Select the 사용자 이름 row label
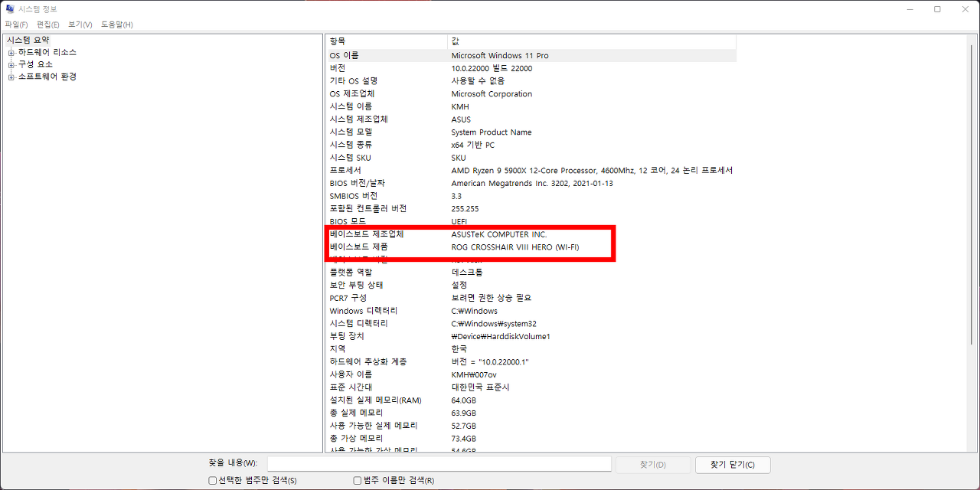Viewport: 980px width, 490px height. (x=351, y=374)
